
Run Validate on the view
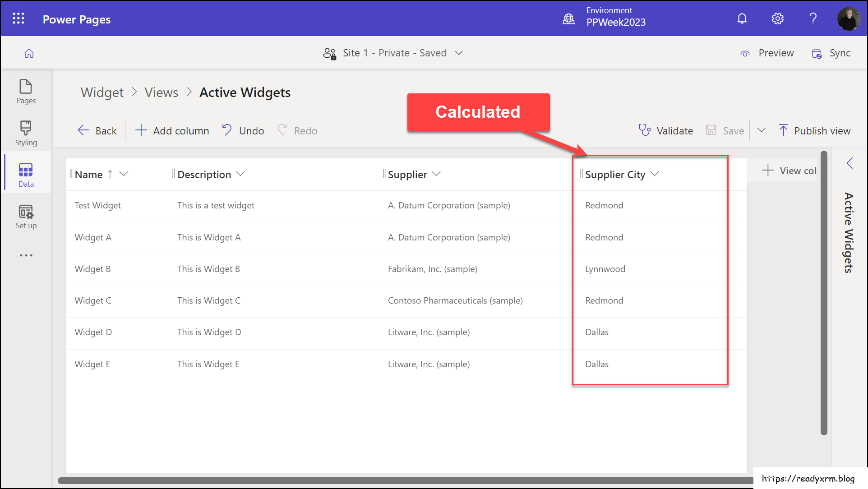[665, 130]
